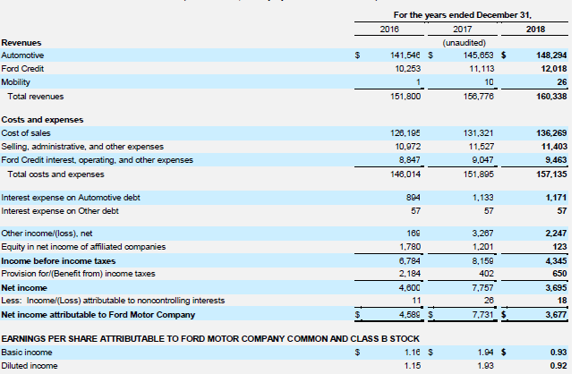
Task: Select the 2018 column header
Action: coord(535,30)
